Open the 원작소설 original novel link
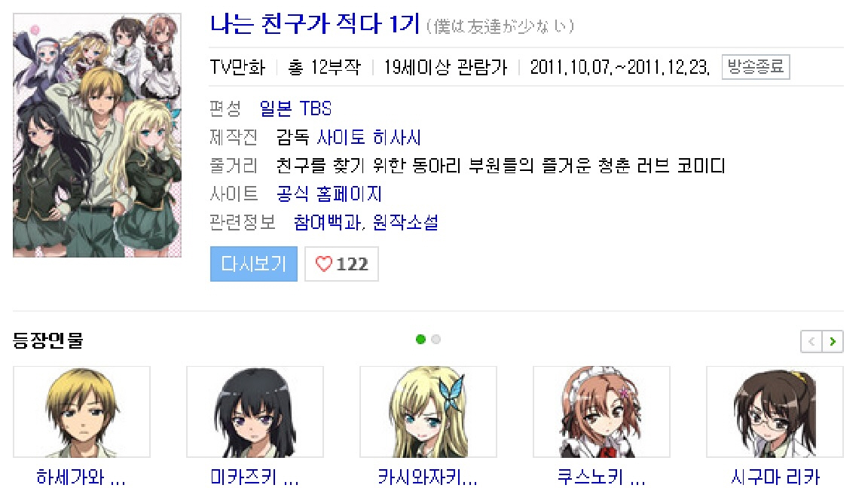The height and width of the screenshot is (488, 868). (405, 222)
